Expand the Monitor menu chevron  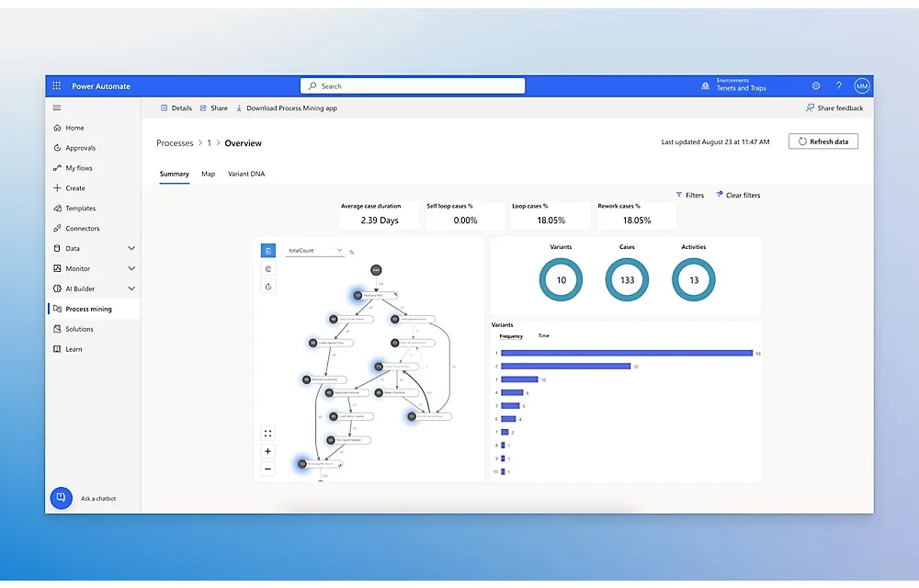tap(131, 268)
